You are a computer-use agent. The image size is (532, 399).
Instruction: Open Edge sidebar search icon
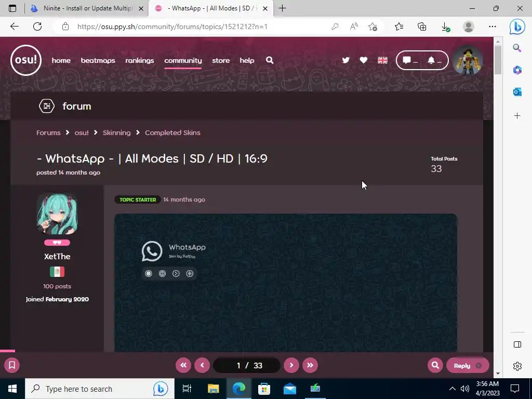click(517, 48)
